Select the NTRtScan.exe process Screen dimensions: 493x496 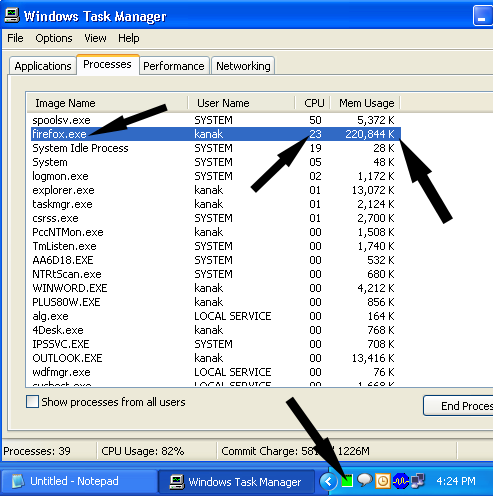[216, 274]
